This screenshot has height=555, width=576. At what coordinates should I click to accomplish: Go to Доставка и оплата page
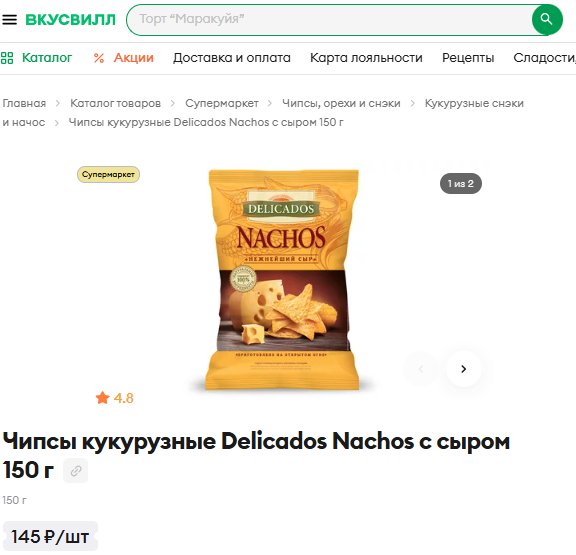click(x=232, y=58)
